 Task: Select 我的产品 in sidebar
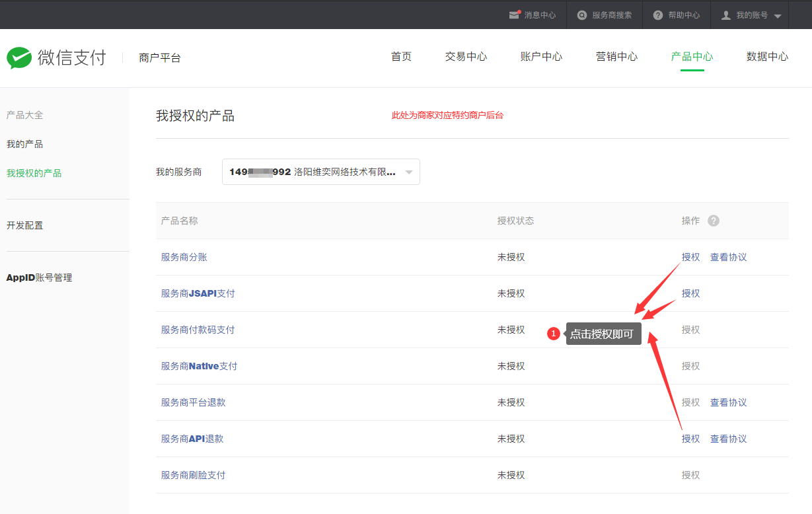click(x=24, y=144)
